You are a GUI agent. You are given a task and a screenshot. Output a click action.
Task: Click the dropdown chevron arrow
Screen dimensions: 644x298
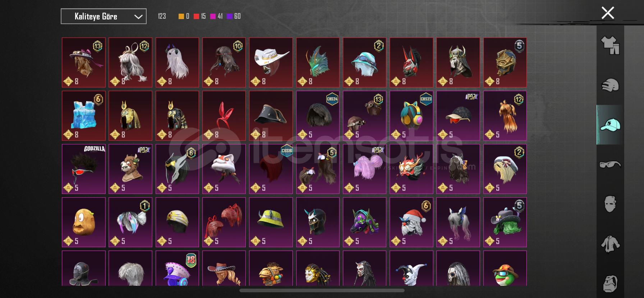tap(138, 17)
